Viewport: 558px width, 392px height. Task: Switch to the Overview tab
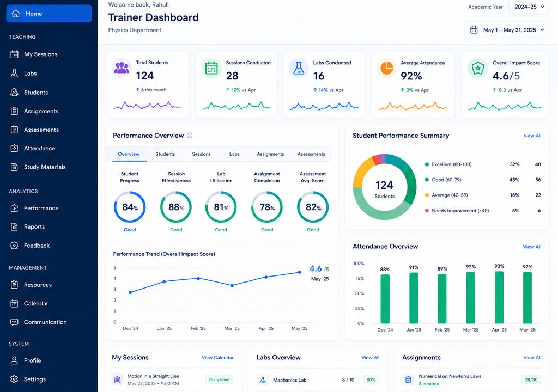point(129,154)
